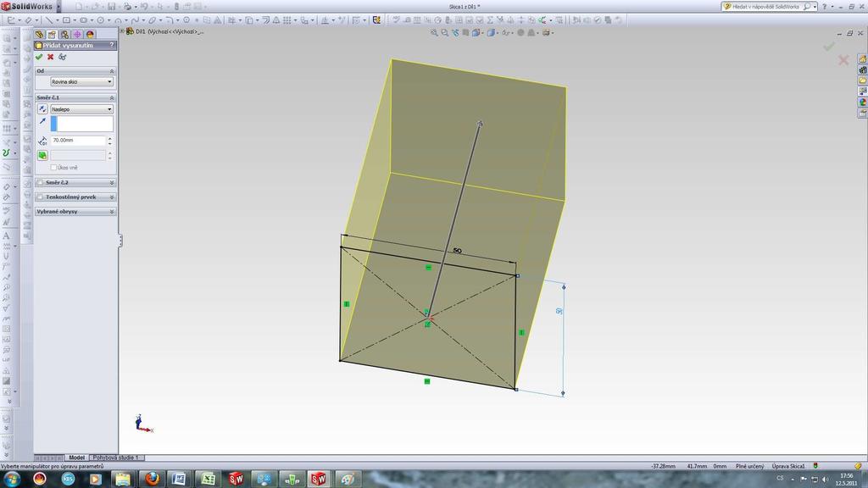Screen dimensions: 868x488
Task: Open the Display Style dropdown icon
Action: [492, 33]
